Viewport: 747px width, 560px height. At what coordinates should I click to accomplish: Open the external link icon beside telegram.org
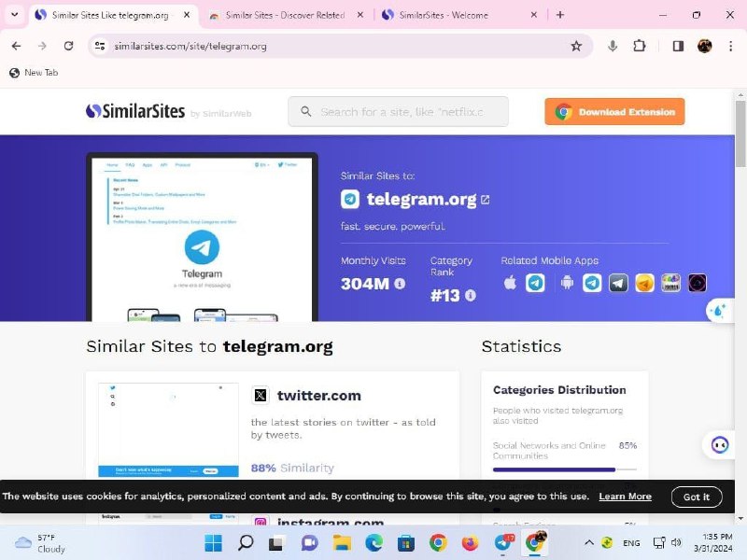tap(485, 200)
